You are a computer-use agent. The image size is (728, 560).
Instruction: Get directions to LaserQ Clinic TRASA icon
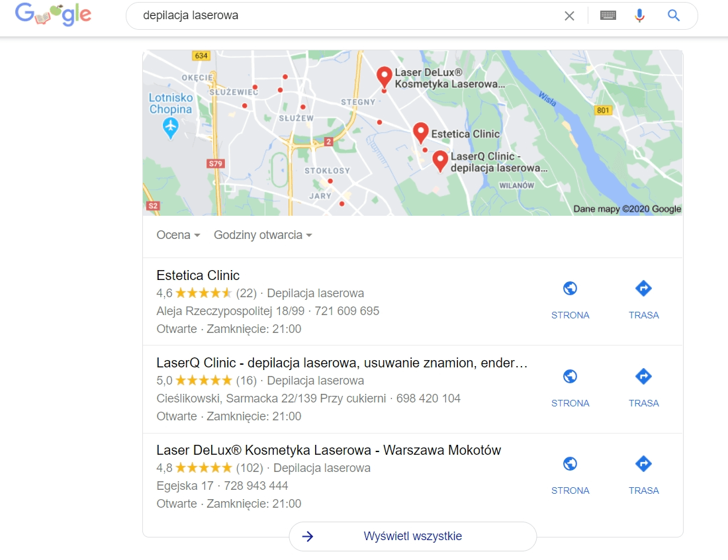click(x=643, y=376)
